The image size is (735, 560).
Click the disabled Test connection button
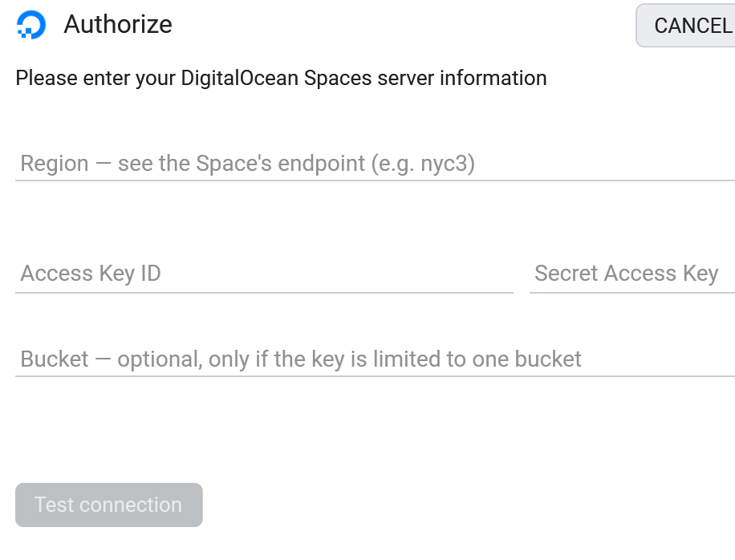point(109,505)
